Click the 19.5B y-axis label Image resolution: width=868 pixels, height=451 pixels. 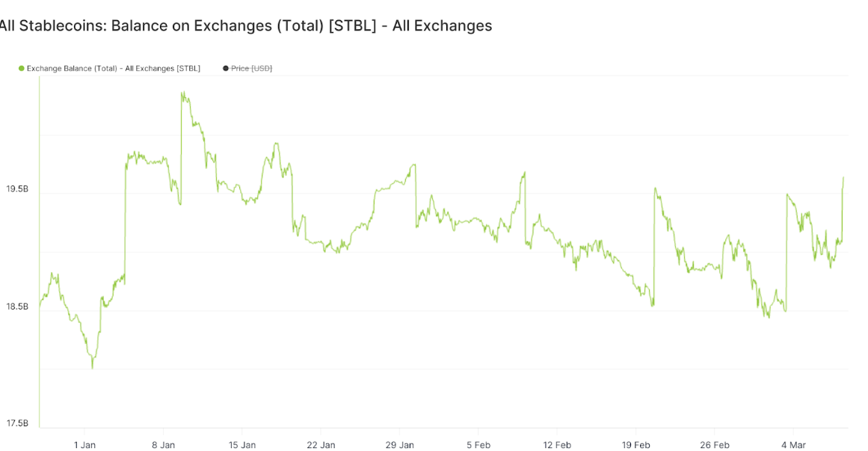17,189
